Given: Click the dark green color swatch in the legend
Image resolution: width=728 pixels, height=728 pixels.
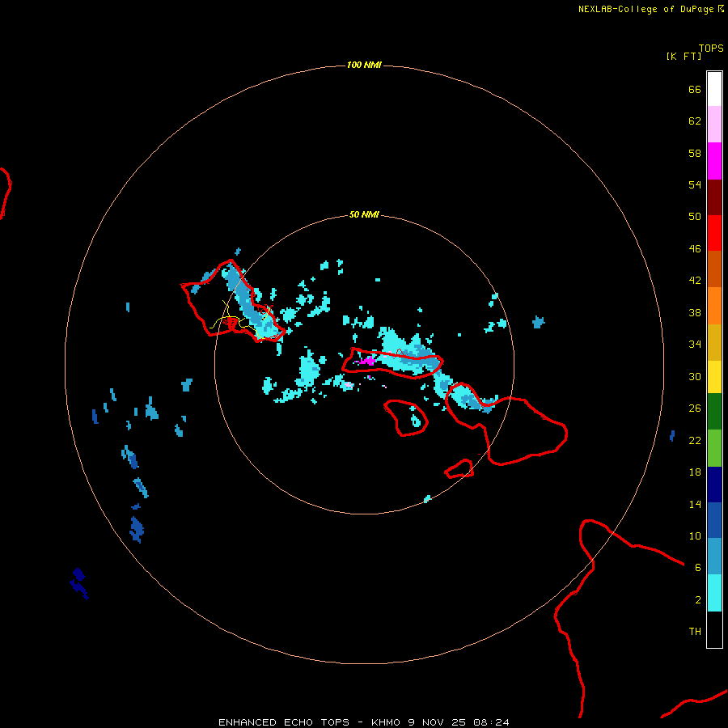Looking at the screenshot, I should (714, 412).
